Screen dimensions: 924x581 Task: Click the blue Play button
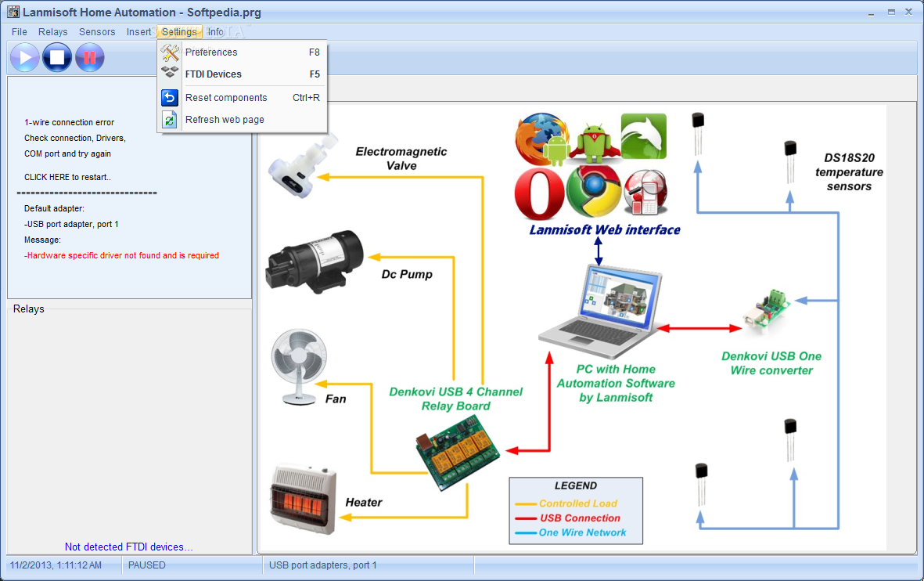pyautogui.click(x=25, y=57)
